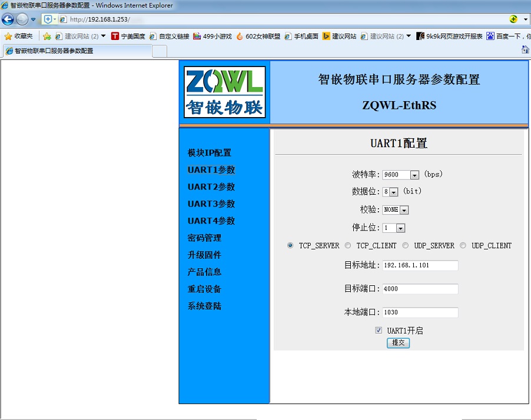Image resolution: width=531 pixels, height=420 pixels.
Task: Toggle the UART1开启 checkbox
Action: click(x=379, y=331)
